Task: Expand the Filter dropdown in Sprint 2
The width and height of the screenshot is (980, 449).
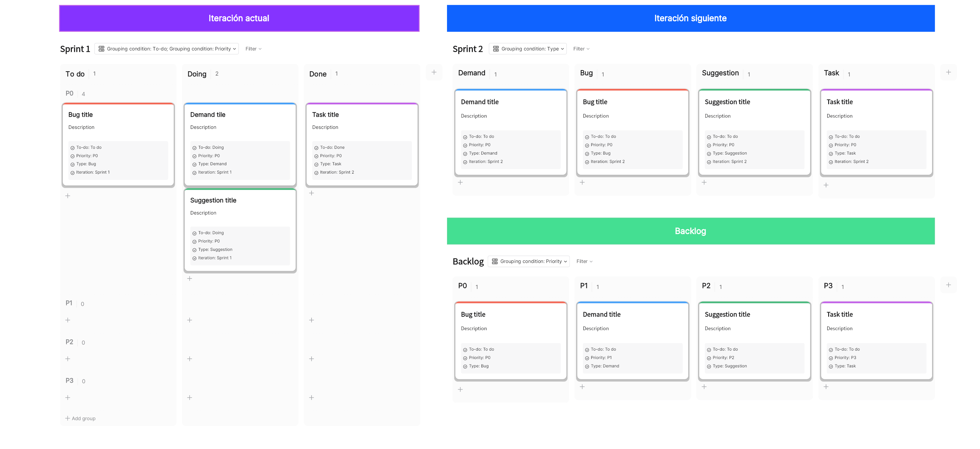Action: point(581,49)
